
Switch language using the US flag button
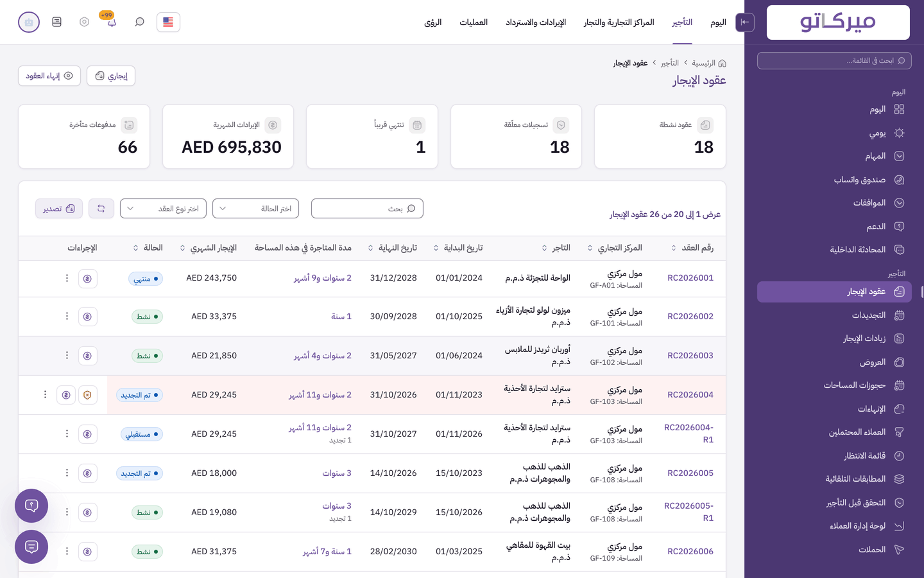click(168, 22)
